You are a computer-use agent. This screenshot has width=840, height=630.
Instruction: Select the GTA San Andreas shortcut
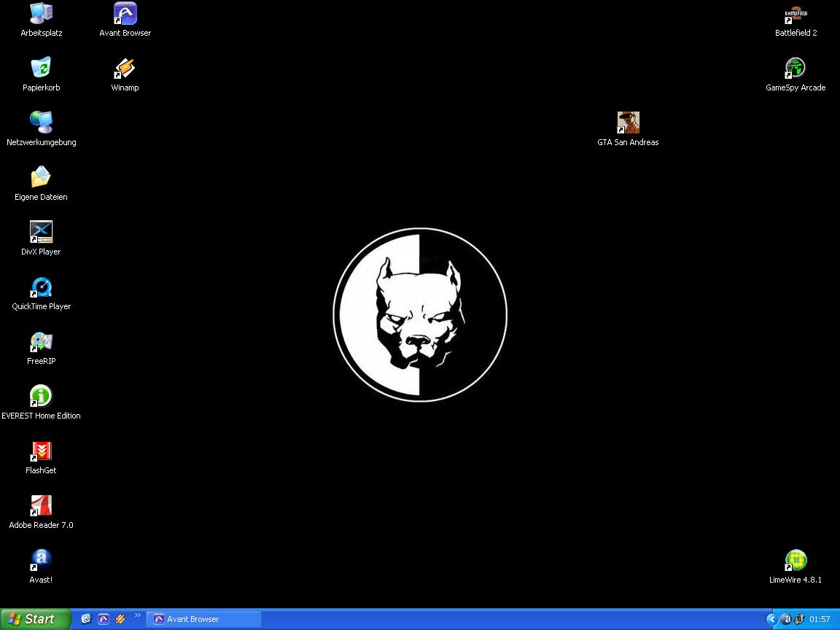tap(628, 123)
